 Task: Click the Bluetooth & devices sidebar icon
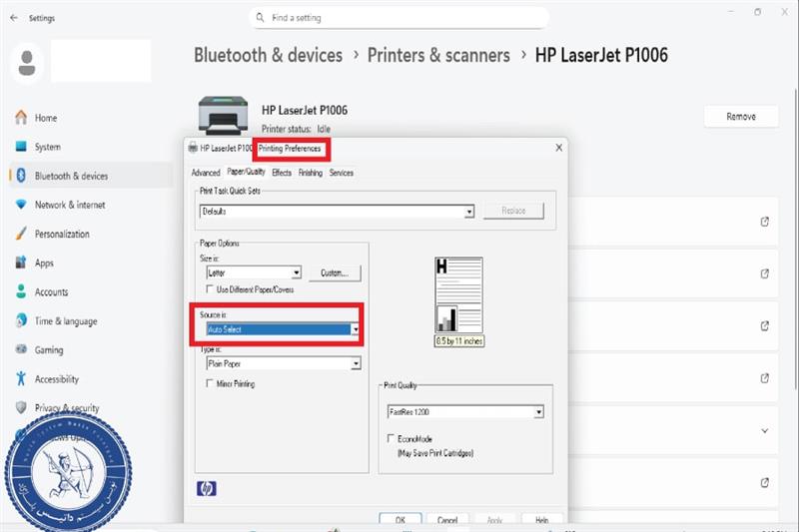click(x=21, y=176)
